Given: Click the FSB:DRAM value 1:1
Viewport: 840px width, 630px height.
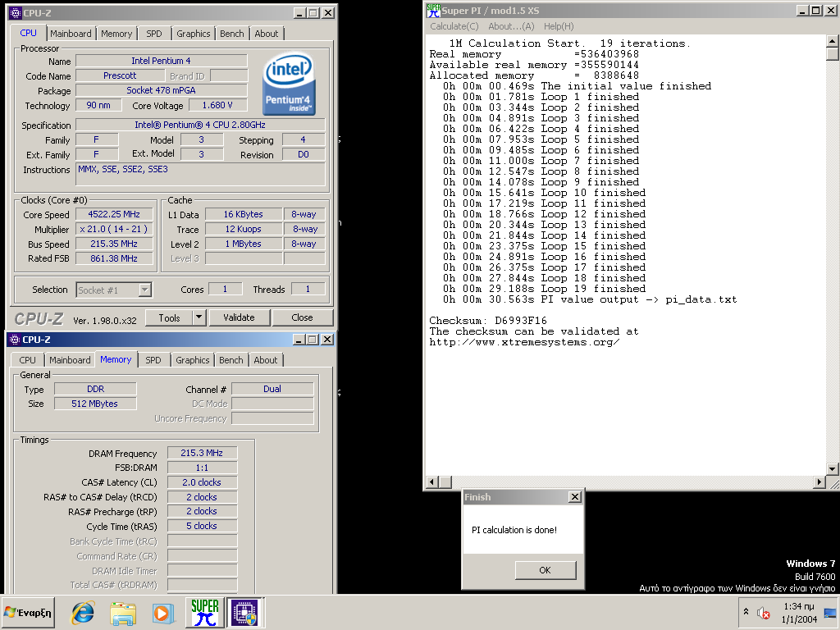Looking at the screenshot, I should pos(202,468).
